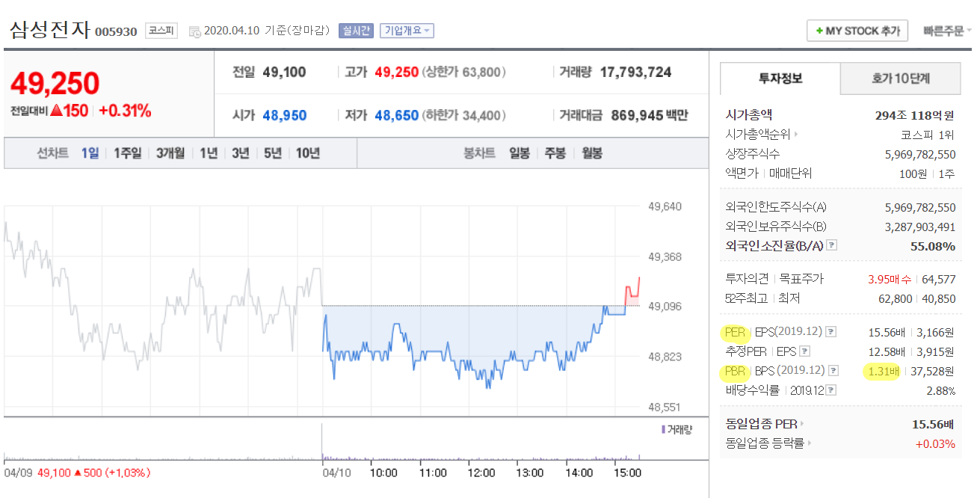This screenshot has height=498, width=980.
Task: Click help icon next to 외국인소진율(B/A)
Action: coord(831,245)
